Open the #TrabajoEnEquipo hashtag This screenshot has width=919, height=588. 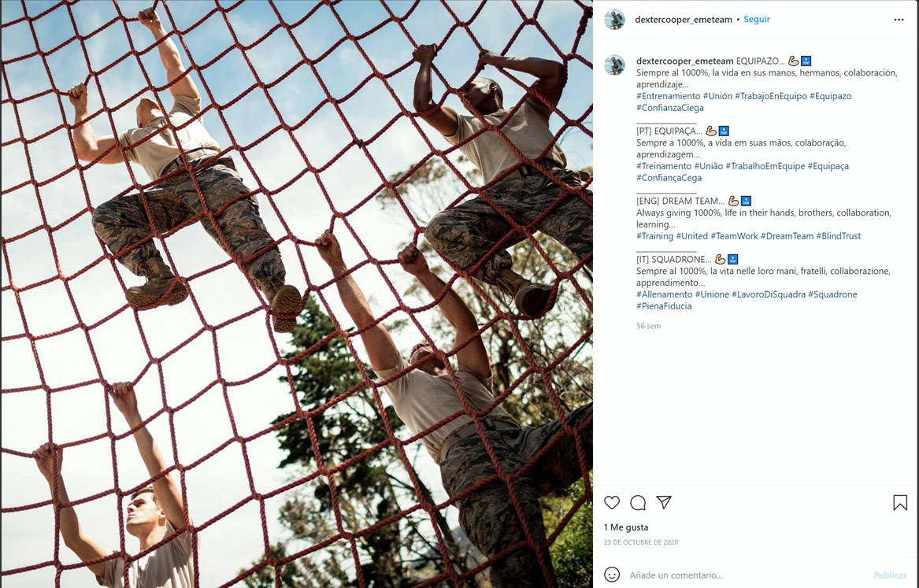(x=771, y=96)
